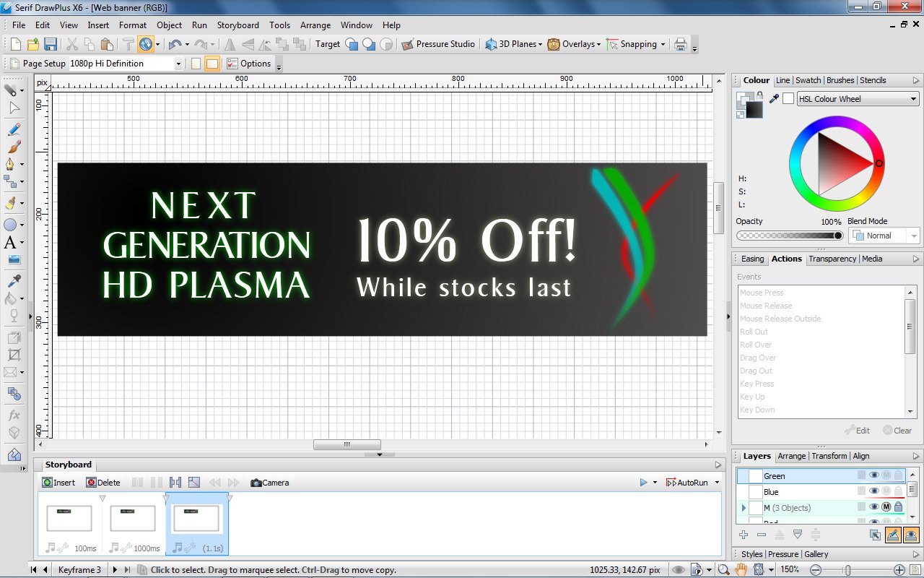Select the first 100ms keyframe thumbnail
The width and height of the screenshot is (924, 578).
[x=69, y=517]
